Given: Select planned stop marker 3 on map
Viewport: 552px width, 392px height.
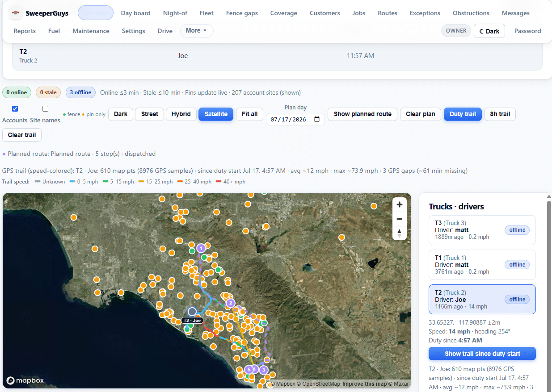Looking at the screenshot, I should (264, 370).
